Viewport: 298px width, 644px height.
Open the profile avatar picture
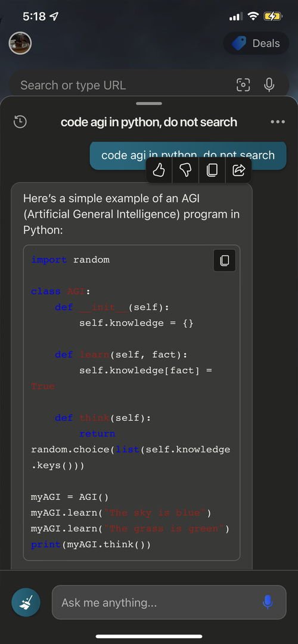[20, 43]
